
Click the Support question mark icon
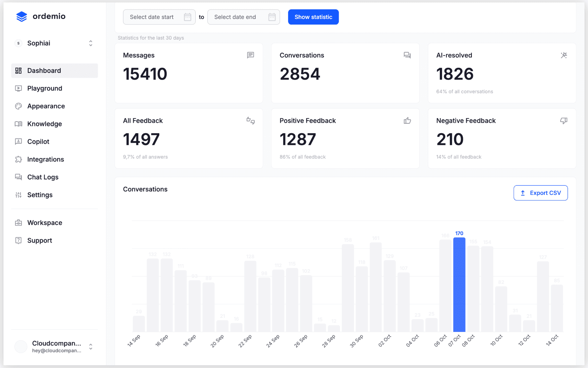click(x=19, y=240)
